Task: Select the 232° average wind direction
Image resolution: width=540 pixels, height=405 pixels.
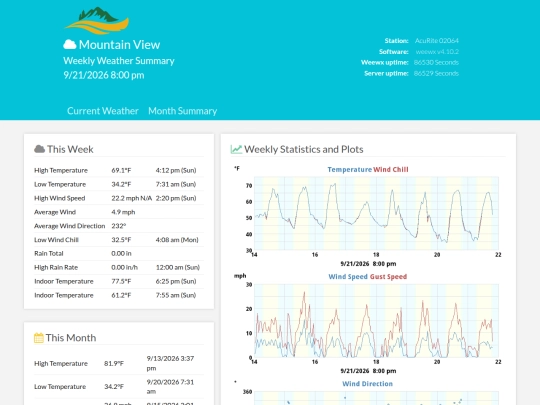Action: 119,226
